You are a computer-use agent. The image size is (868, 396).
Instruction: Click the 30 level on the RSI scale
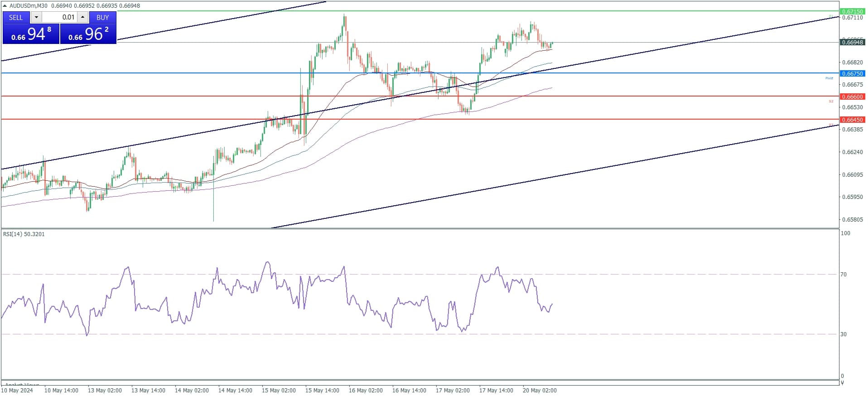tap(844, 334)
